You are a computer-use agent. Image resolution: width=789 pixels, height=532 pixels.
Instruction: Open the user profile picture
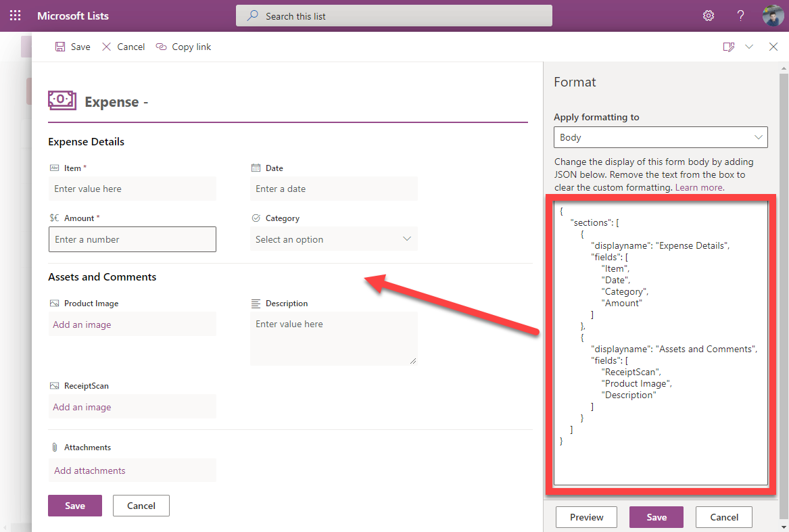[x=773, y=16]
